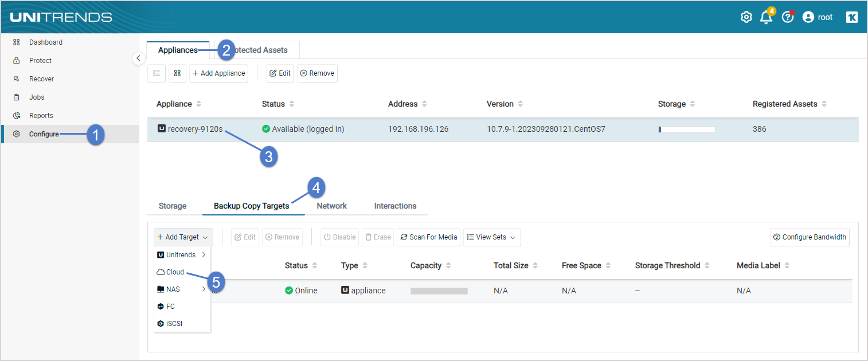Click version 10.7.9-1.202309280121.CentOS7

point(546,129)
